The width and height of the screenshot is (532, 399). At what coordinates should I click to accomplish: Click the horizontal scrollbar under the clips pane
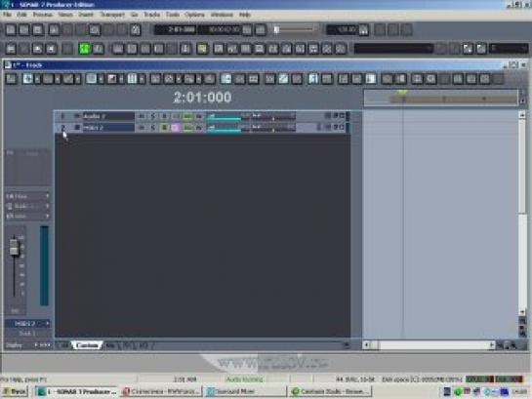tap(430, 345)
